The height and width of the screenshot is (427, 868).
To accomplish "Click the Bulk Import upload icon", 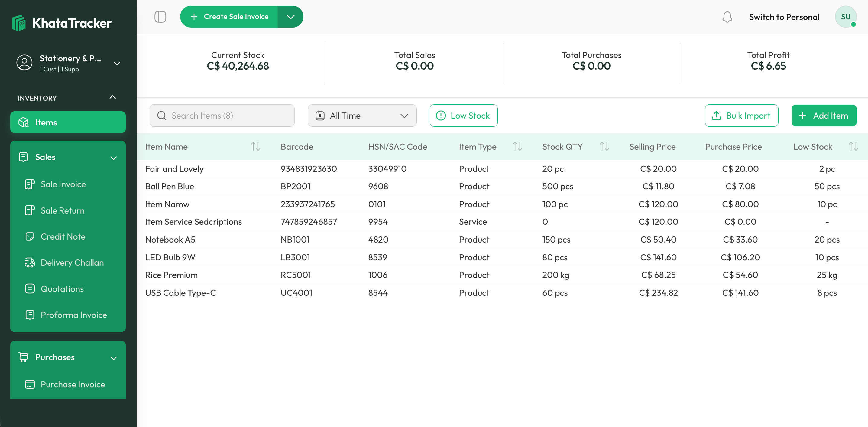I will pyautogui.click(x=716, y=116).
